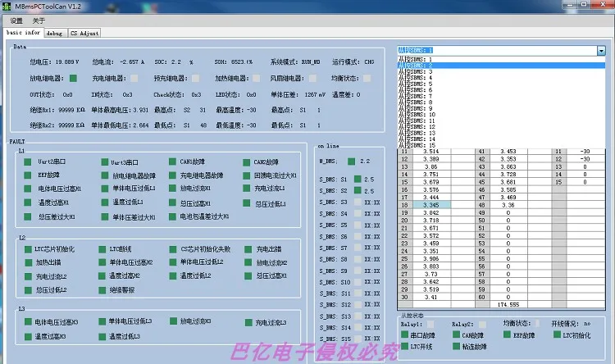Click the LTC芯片初始化 indicator in L2
This screenshot has width=615, height=364.
pos(28,249)
